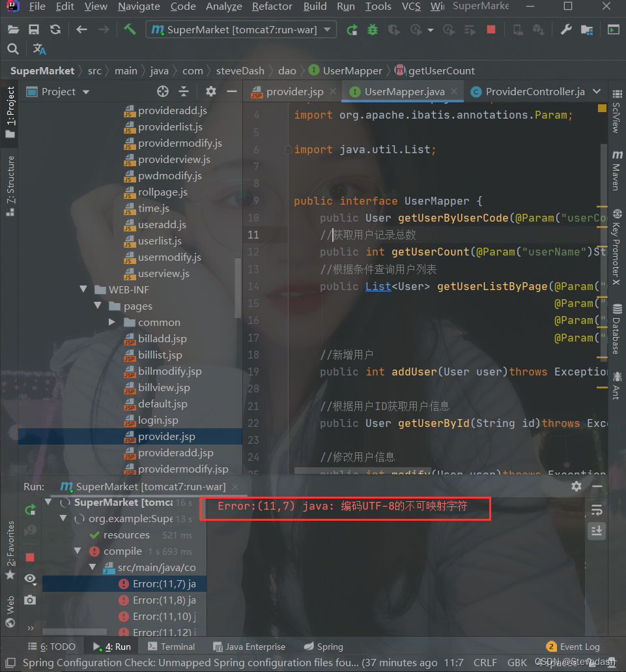
Task: Stop the process in the Run panel sidebar
Action: pyautogui.click(x=30, y=557)
